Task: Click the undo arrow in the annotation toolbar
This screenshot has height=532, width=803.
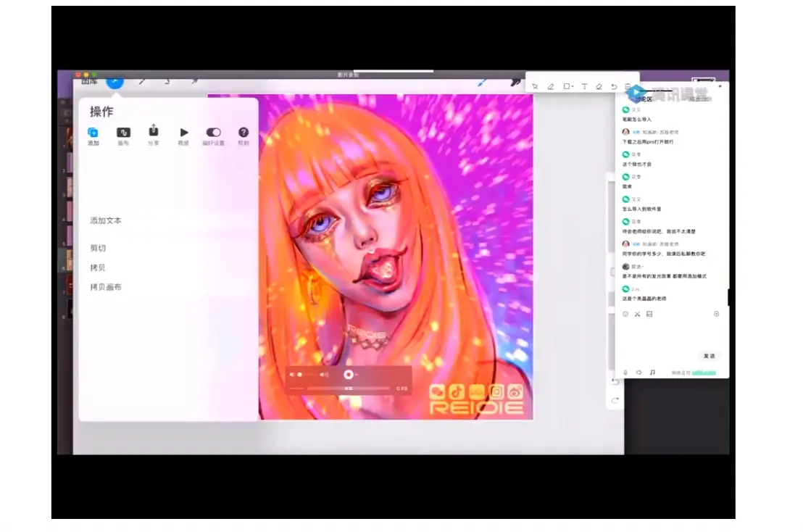Action: coord(615,86)
